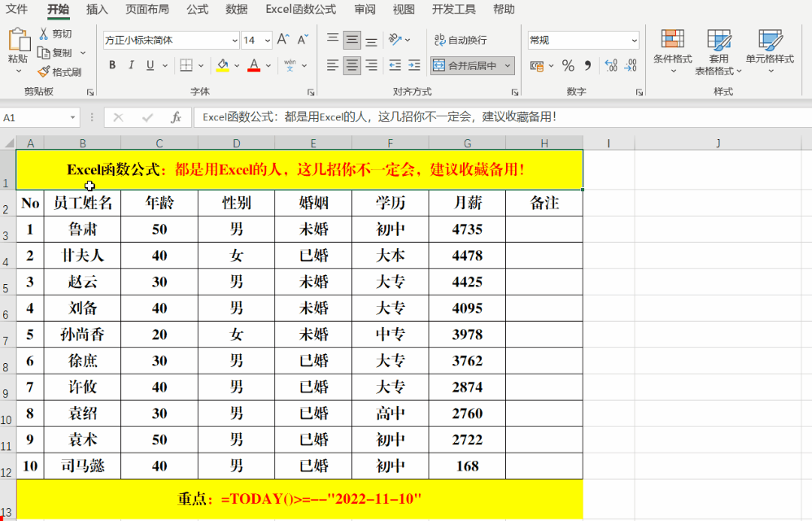The width and height of the screenshot is (812, 521).
Task: Open the borders dropdown arrow
Action: click(201, 66)
